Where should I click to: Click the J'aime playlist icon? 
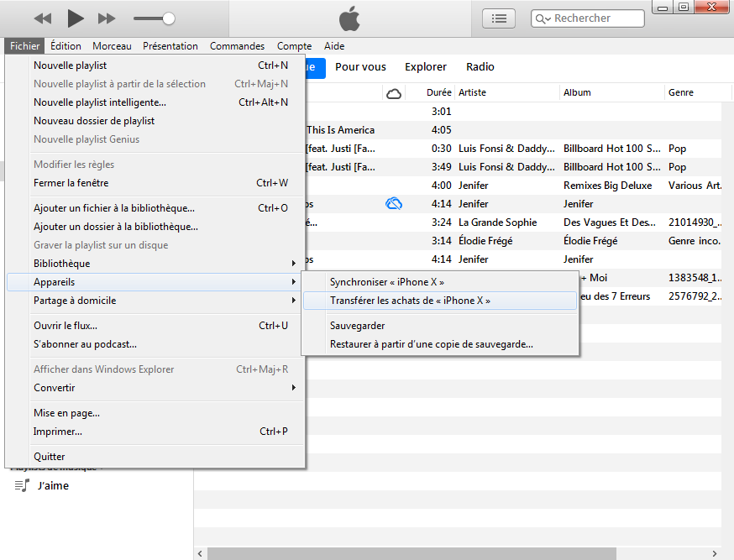coord(22,485)
